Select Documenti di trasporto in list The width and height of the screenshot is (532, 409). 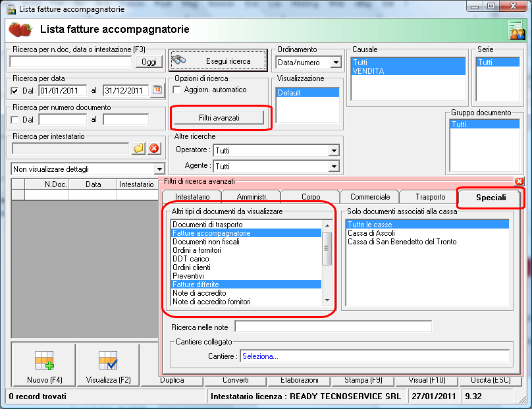[246, 225]
